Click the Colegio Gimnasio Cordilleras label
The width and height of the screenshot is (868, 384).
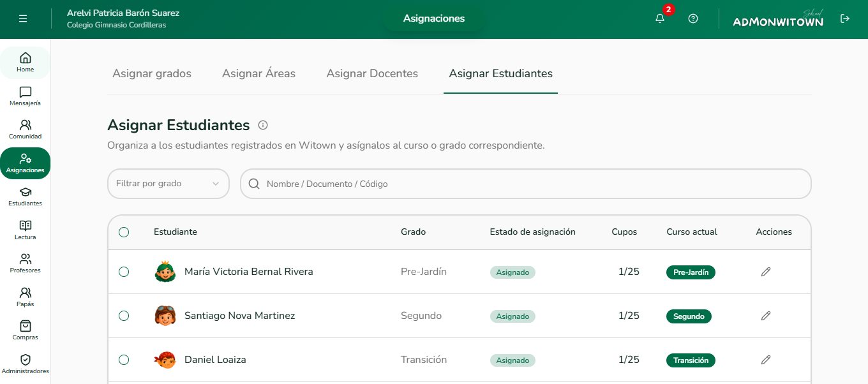point(116,25)
